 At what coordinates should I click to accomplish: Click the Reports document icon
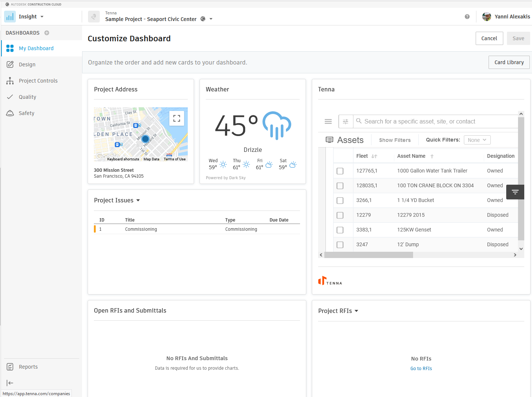(10, 367)
